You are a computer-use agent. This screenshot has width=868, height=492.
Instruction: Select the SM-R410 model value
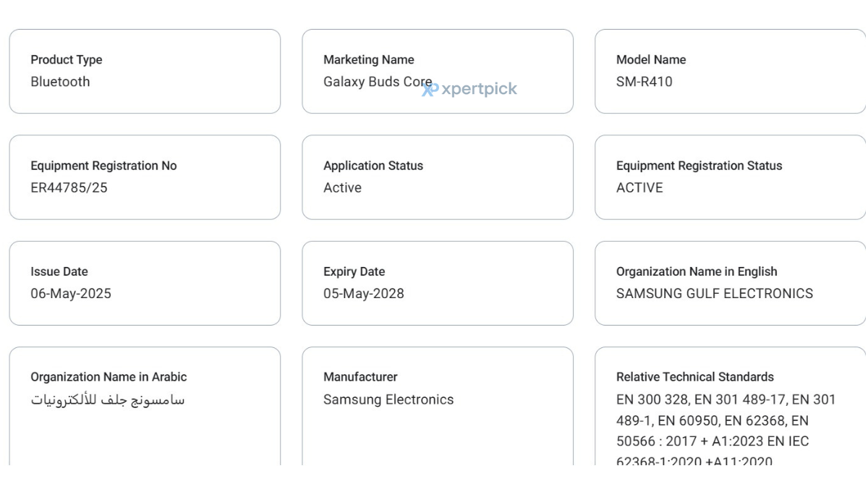[x=644, y=82]
